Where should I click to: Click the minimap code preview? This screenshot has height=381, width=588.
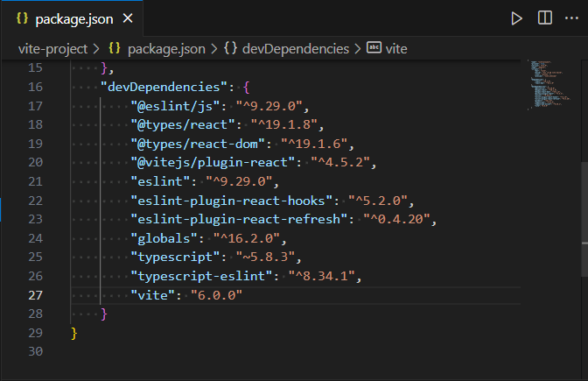pyautogui.click(x=549, y=84)
